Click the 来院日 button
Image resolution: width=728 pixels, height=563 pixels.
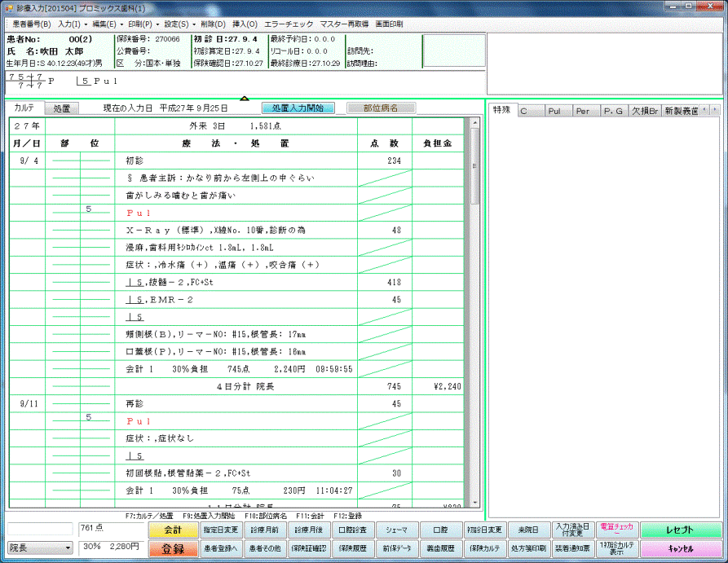tap(528, 530)
